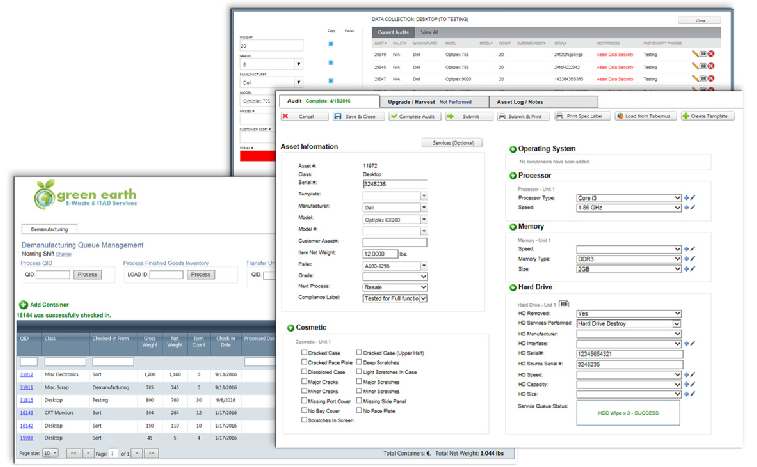Click the Change link next to Morning Shift
This screenshot has width=757, height=467.
point(63,254)
